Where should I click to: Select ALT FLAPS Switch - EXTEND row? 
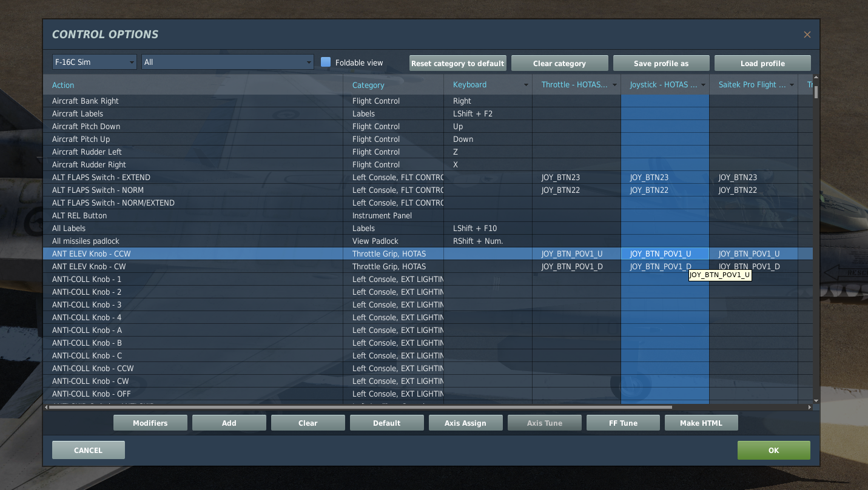point(428,177)
